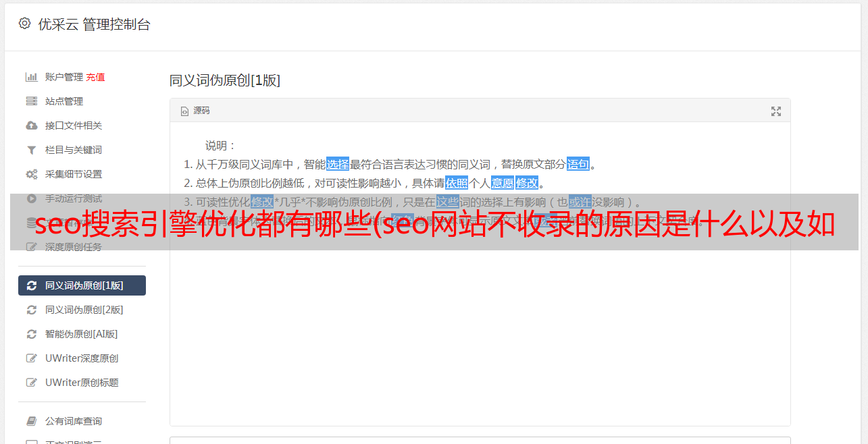The image size is (868, 444).
Task: Click the 手动运行测试 play icon
Action: tap(31, 198)
